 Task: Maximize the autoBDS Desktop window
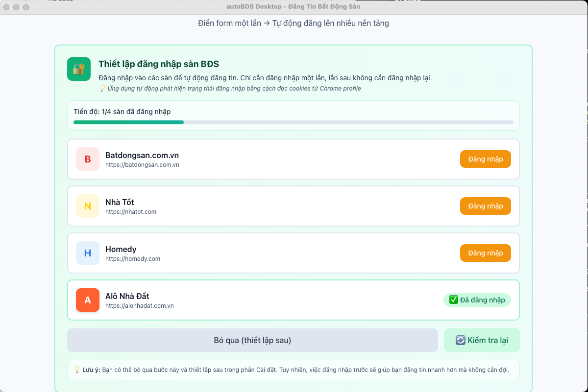pos(26,7)
